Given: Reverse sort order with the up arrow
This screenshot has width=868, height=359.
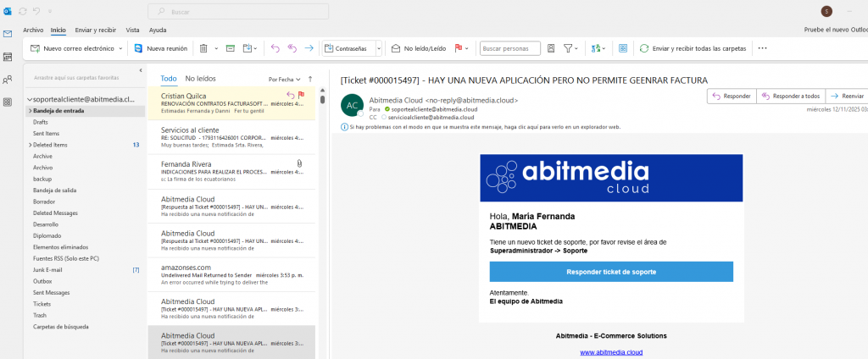Looking at the screenshot, I should point(310,79).
